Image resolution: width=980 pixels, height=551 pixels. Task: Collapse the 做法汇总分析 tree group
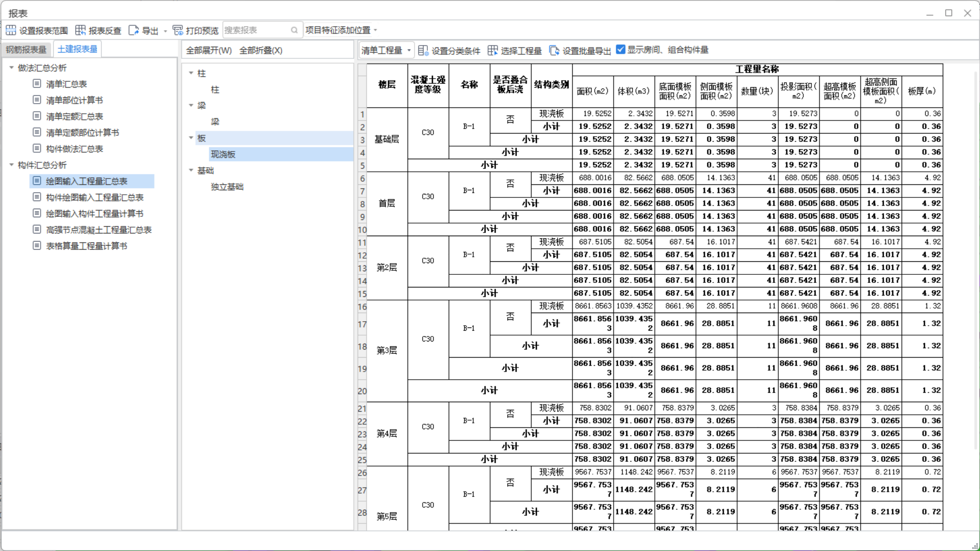pos(12,67)
